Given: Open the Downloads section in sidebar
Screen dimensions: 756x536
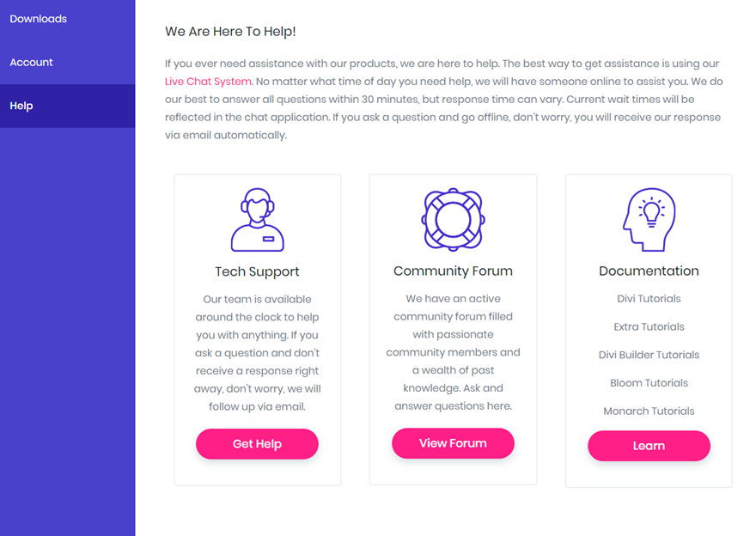Looking at the screenshot, I should [x=38, y=19].
